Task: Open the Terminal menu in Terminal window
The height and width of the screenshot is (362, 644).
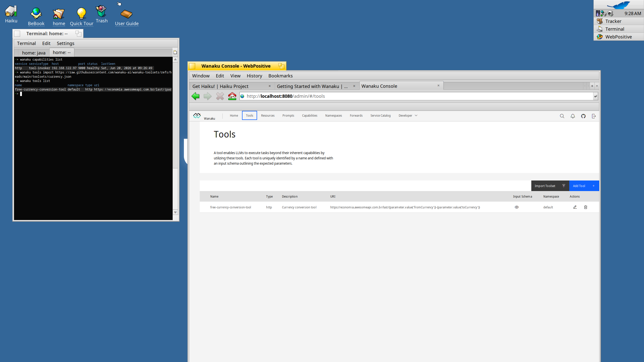Action: 26,43
